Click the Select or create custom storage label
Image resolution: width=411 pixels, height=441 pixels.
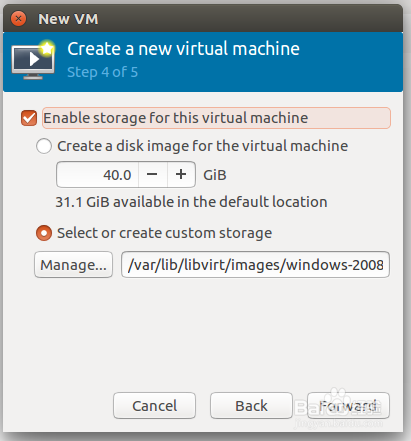pos(164,233)
